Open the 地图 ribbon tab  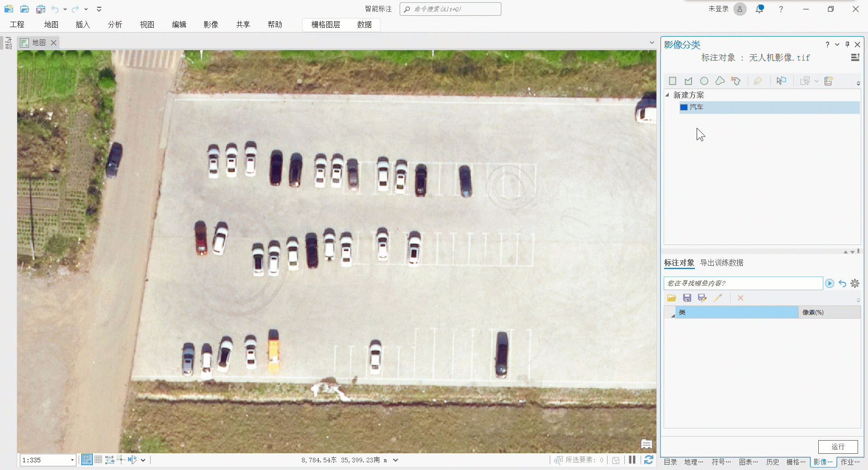51,24
